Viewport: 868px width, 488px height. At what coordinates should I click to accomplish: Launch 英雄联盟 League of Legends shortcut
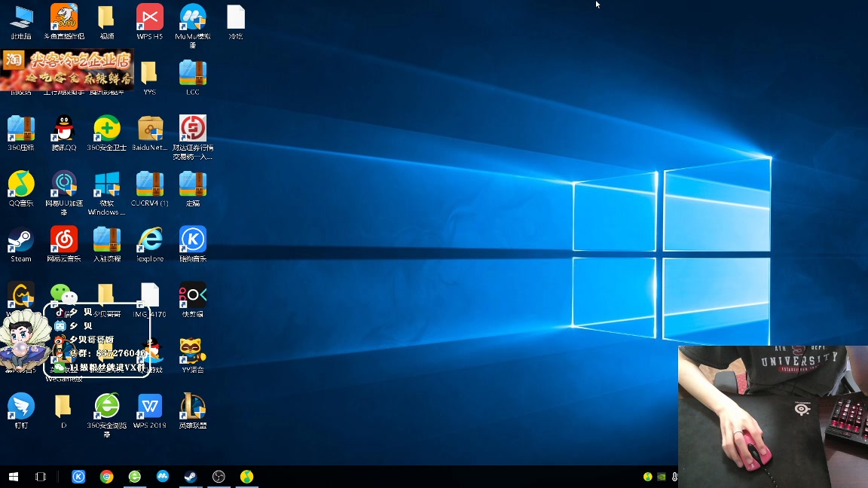pos(193,410)
